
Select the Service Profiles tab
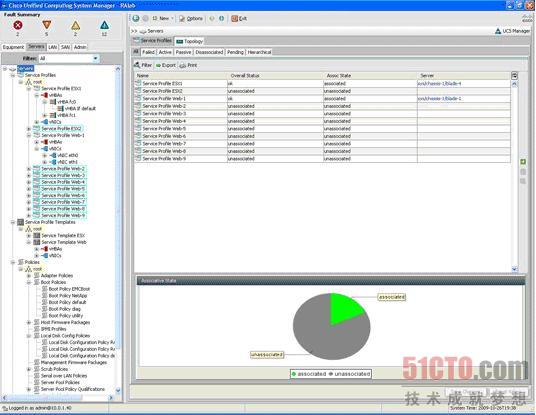(x=153, y=41)
